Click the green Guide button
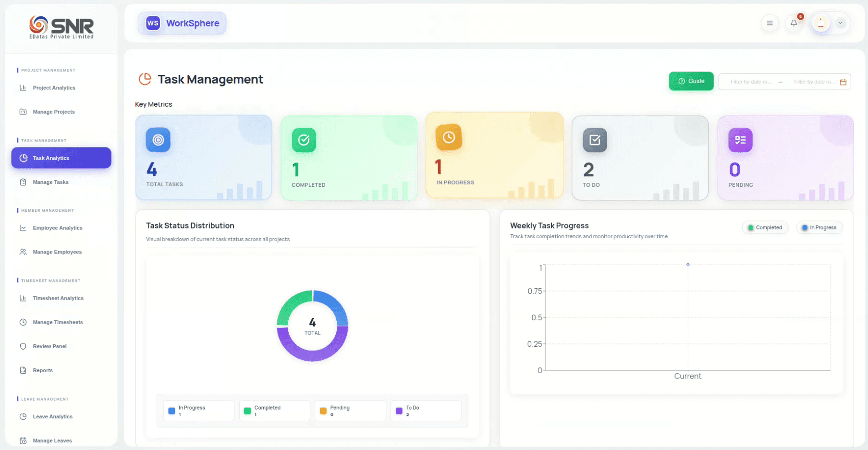The height and width of the screenshot is (450, 868). point(691,81)
